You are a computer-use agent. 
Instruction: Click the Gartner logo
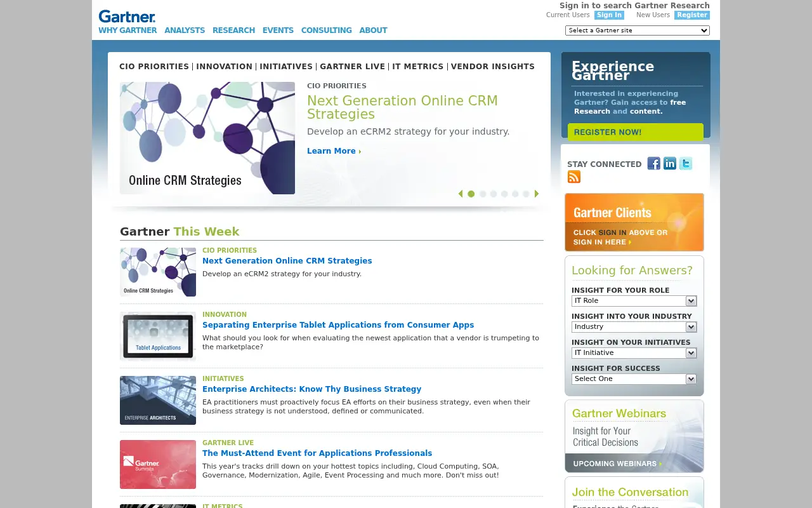(x=127, y=17)
